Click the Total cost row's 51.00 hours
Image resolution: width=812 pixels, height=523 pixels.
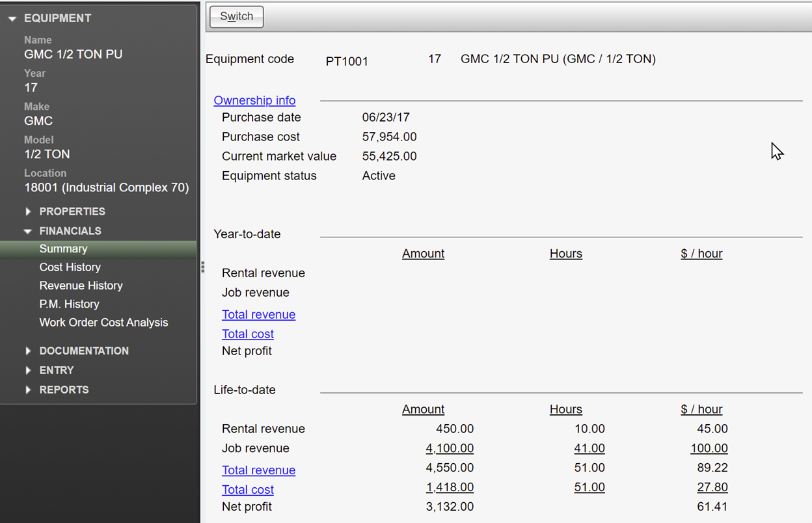click(589, 487)
